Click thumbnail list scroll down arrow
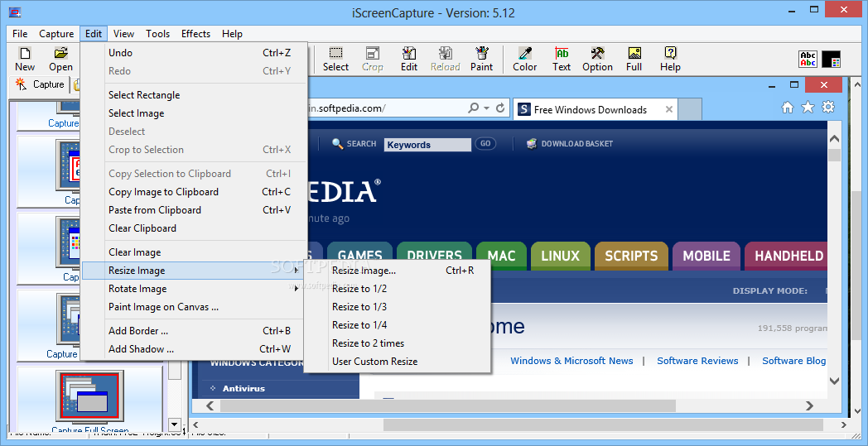 pyautogui.click(x=175, y=425)
